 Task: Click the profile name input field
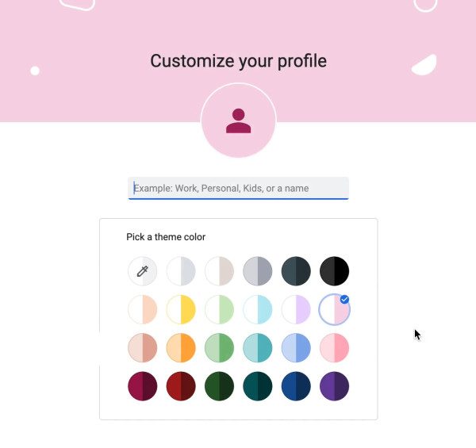238,188
